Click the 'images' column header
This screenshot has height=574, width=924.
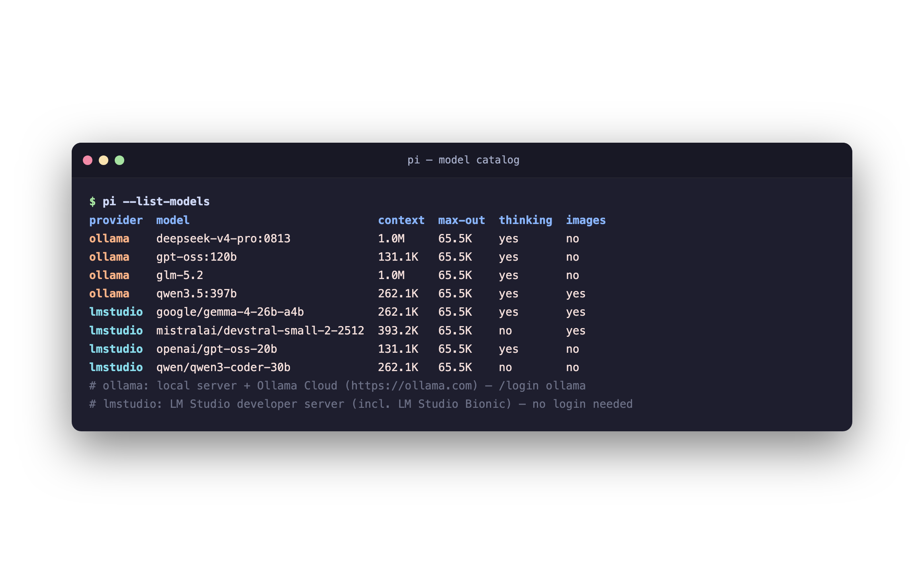pos(586,220)
